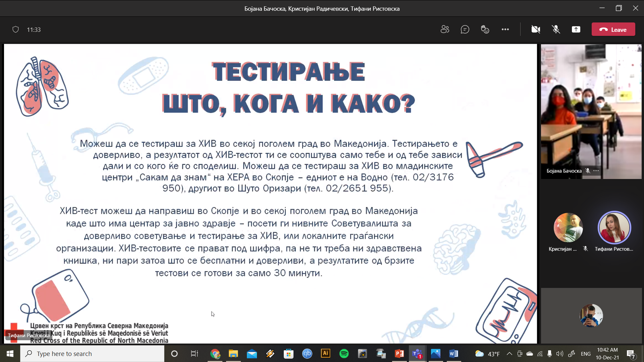Open Task View
The image size is (644, 362).
pos(194,354)
